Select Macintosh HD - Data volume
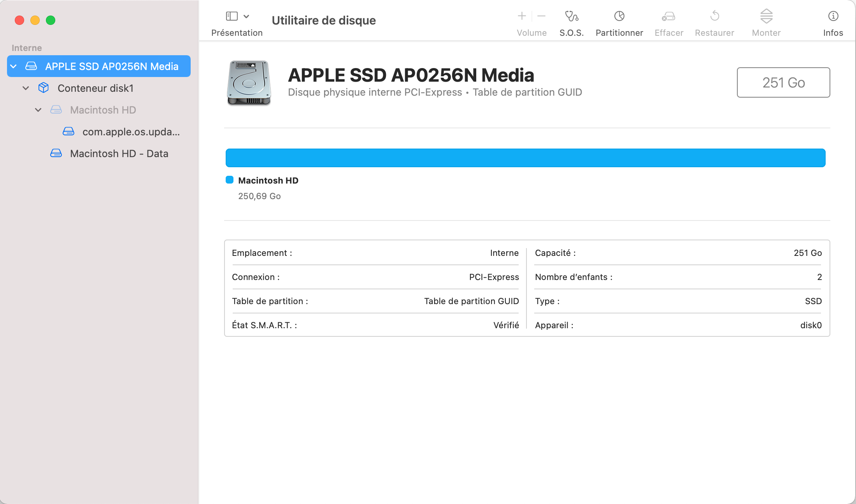 [119, 154]
